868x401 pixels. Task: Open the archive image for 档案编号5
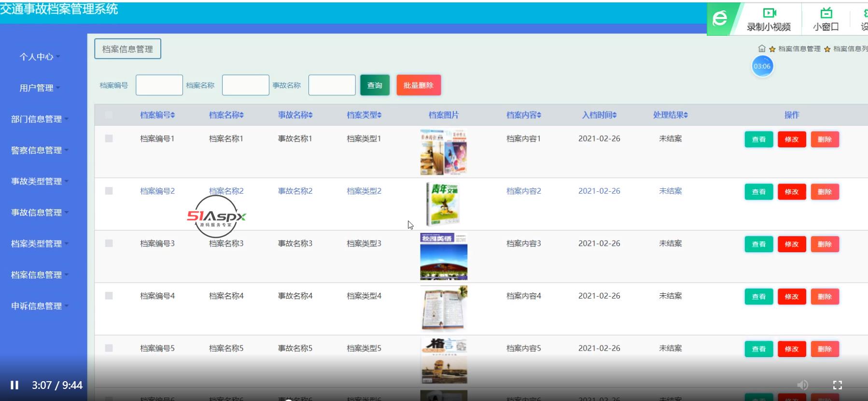point(444,361)
